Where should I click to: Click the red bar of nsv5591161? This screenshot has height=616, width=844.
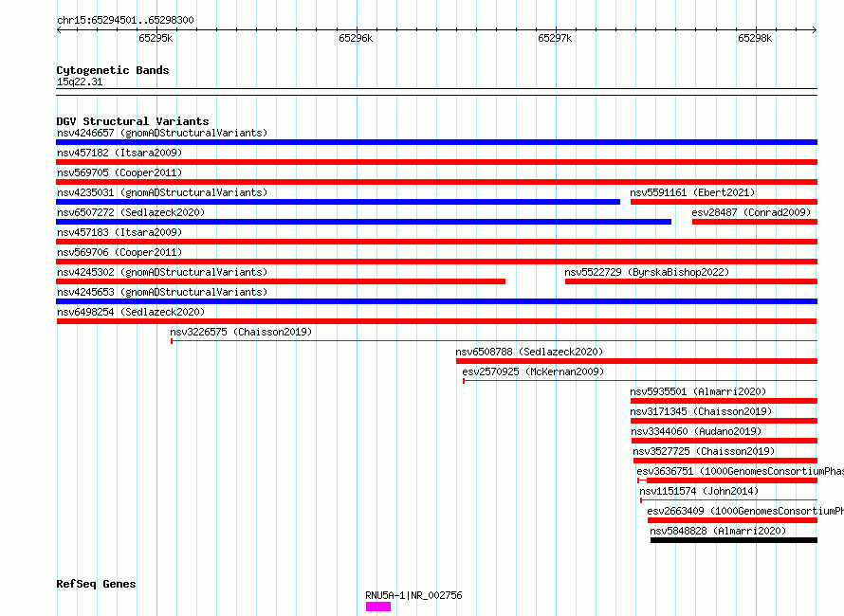[724, 202]
